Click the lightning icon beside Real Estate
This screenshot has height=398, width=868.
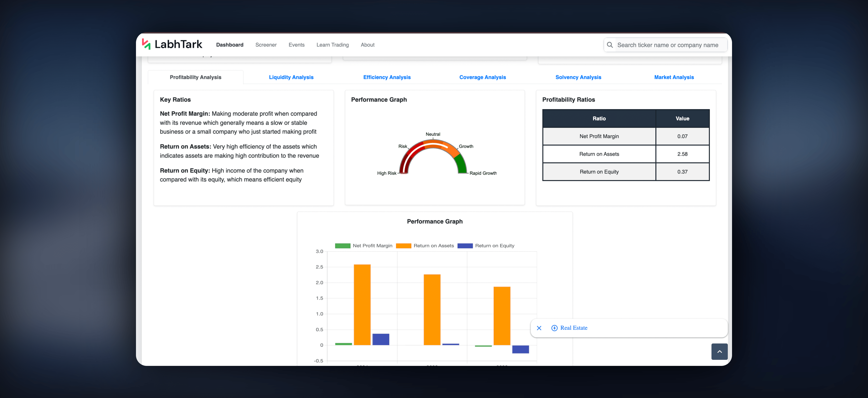554,328
